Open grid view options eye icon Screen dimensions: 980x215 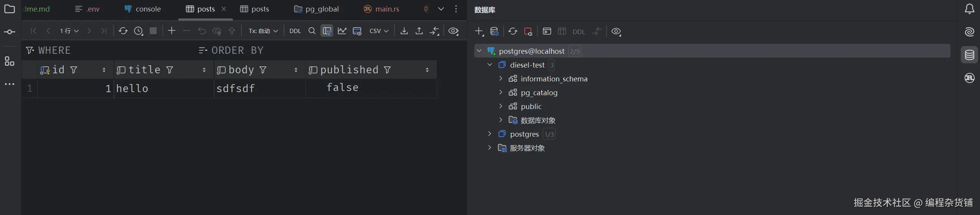click(x=454, y=31)
